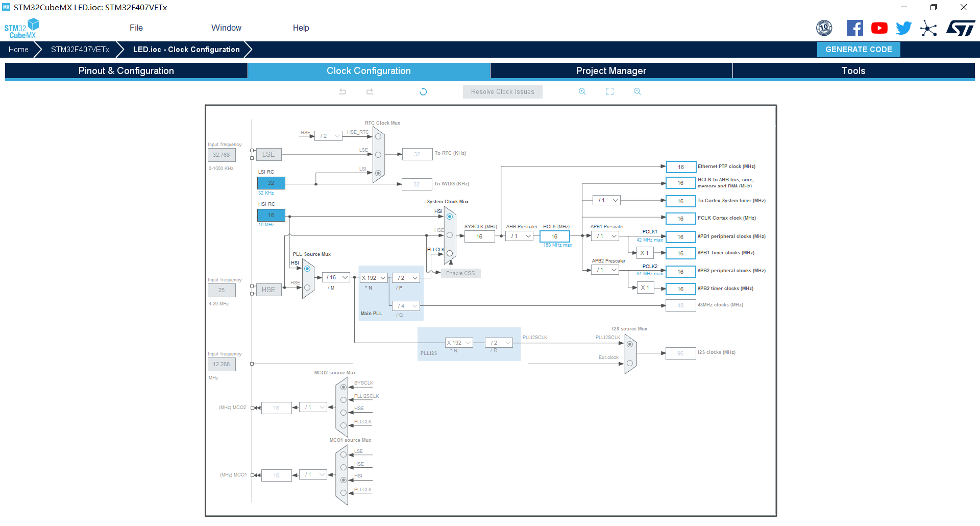
Task: Click LED.ioc - Clock Configuration breadcrumb
Action: tap(186, 50)
